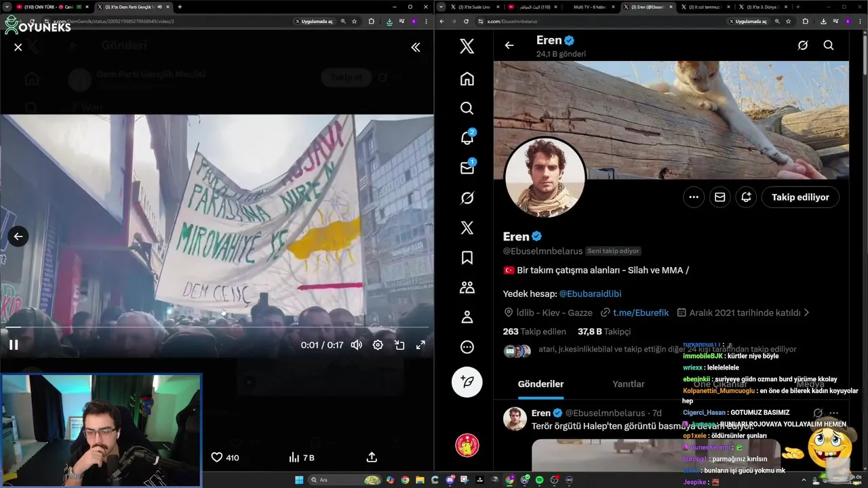Bookmark the page star in right browser
The image size is (868, 488).
(x=788, y=21)
